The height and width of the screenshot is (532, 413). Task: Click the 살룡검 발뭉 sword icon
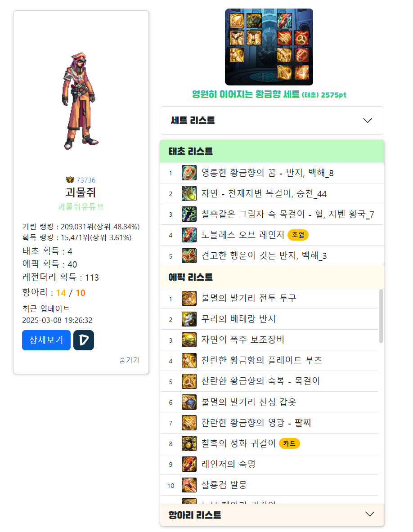click(189, 485)
